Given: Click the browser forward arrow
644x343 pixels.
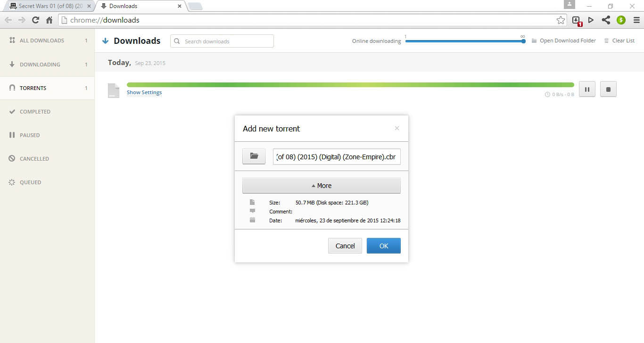Looking at the screenshot, I should tap(22, 20).
